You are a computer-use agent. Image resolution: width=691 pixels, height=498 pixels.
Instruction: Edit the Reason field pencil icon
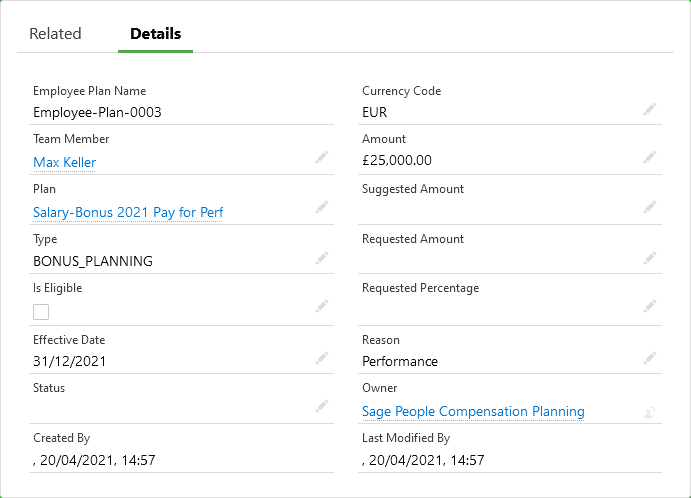(x=650, y=357)
